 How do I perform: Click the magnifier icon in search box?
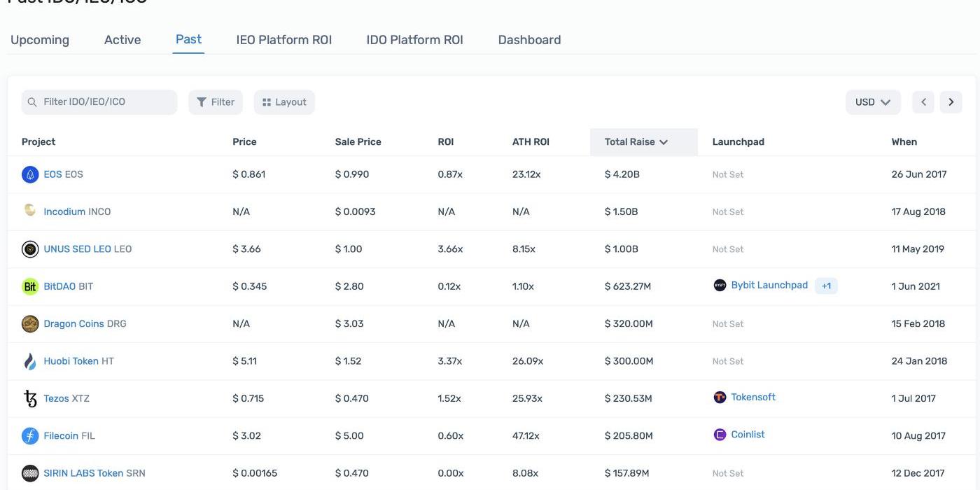pos(32,102)
